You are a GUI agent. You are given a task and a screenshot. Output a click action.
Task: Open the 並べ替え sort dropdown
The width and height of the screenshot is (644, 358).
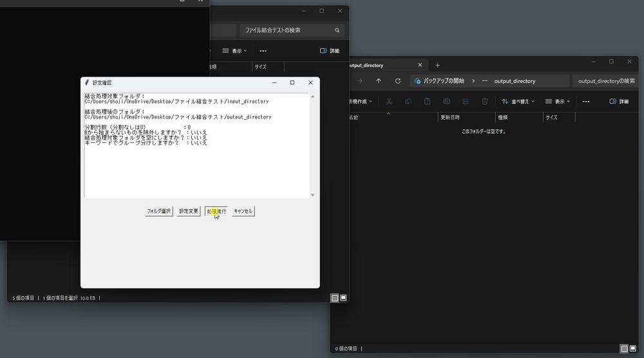pos(518,101)
